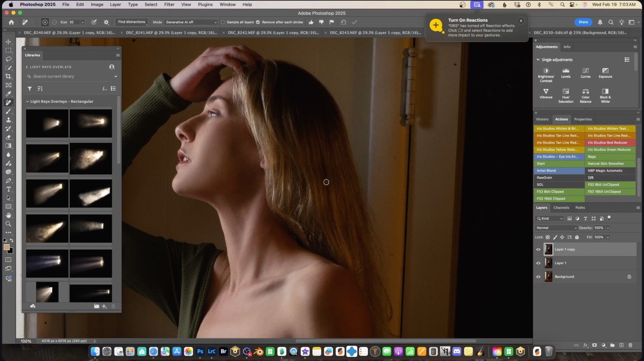
Task: Select the Move tool
Action: (x=8, y=42)
